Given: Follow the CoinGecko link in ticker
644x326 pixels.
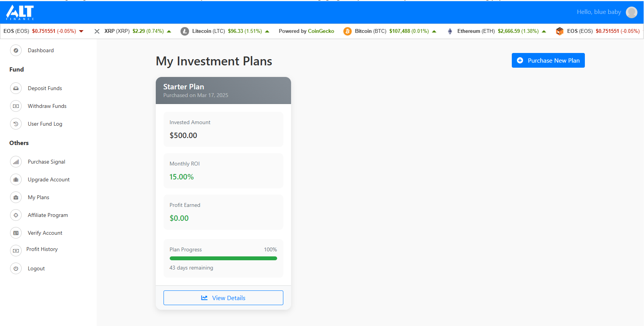Looking at the screenshot, I should tap(321, 31).
